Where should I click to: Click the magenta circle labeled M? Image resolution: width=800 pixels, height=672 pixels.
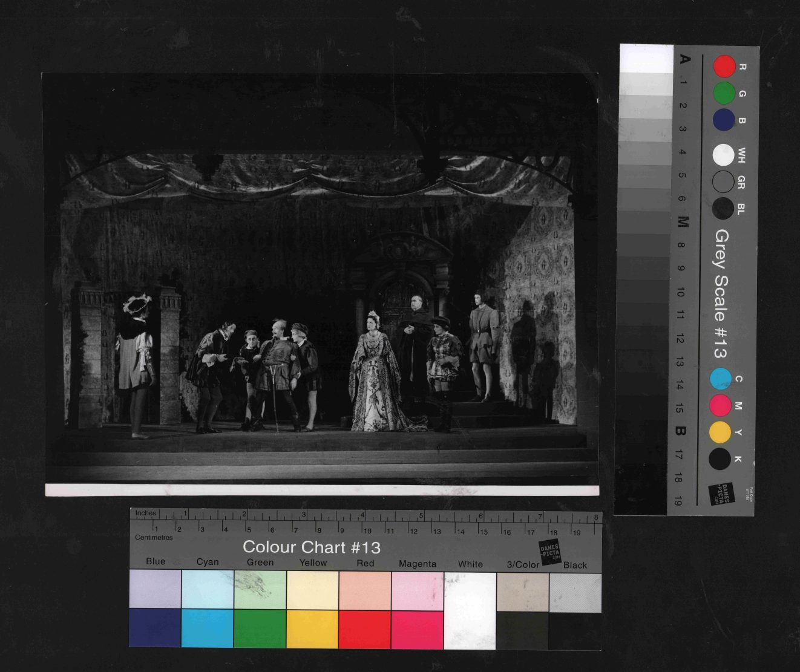(720, 405)
